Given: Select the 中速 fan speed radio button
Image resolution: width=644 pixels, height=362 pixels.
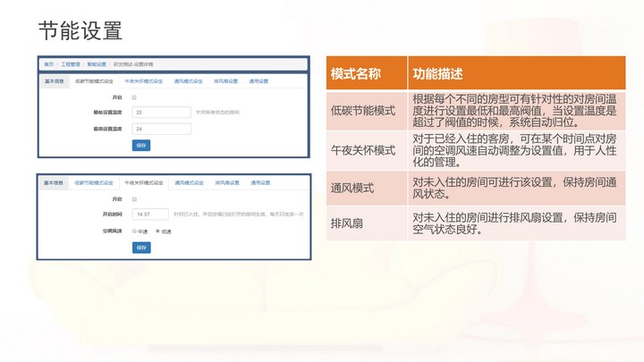Looking at the screenshot, I should point(134,231).
